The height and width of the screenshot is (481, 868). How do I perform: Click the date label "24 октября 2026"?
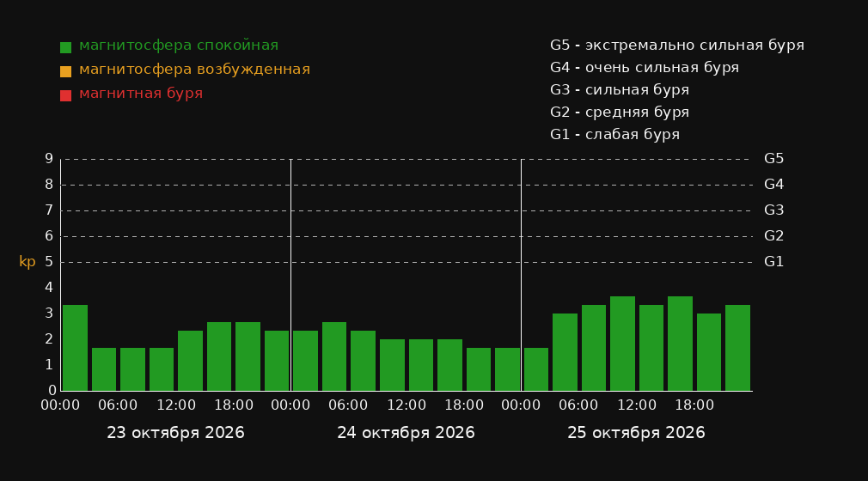pos(406,433)
